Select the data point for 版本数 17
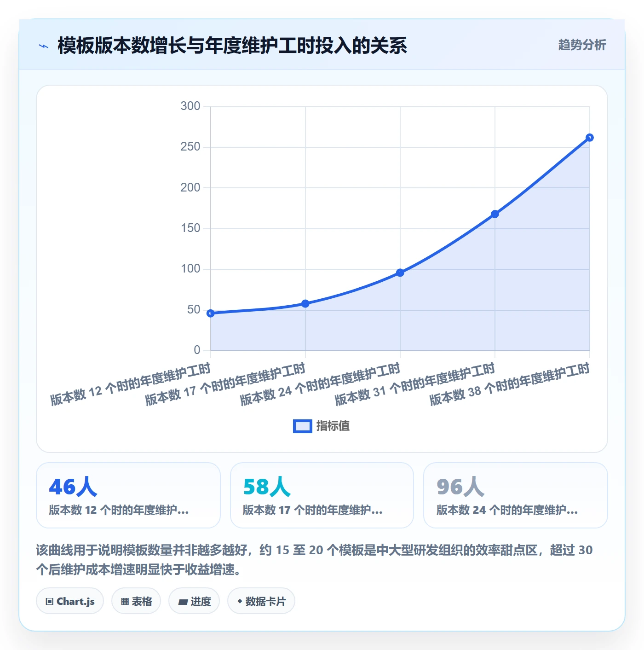 coord(305,304)
